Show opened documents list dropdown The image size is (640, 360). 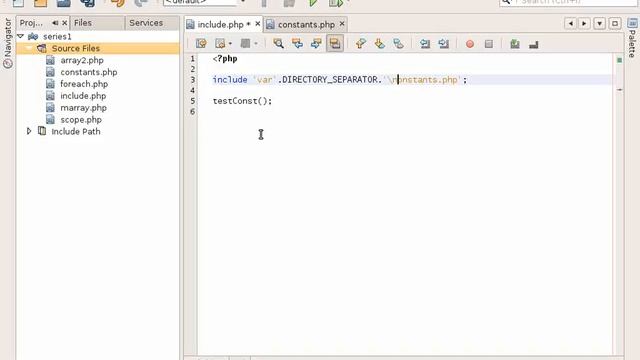point(599,24)
